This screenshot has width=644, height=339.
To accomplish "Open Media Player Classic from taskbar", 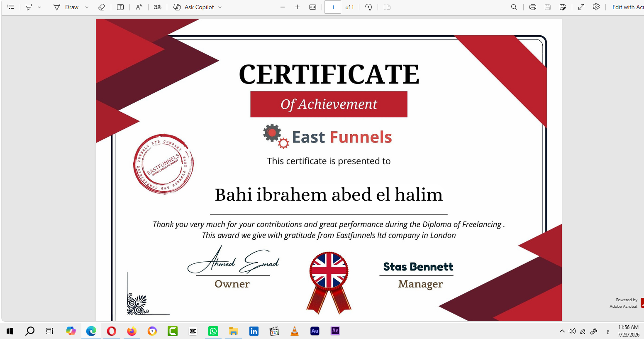I will click(274, 331).
